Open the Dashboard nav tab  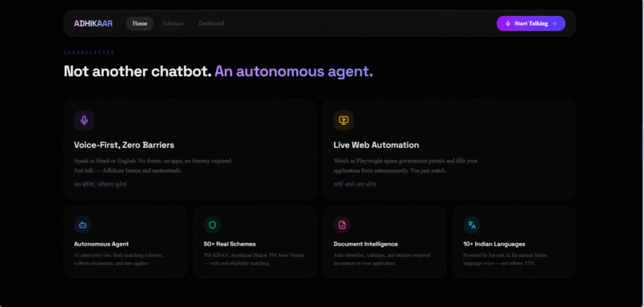[x=211, y=23]
